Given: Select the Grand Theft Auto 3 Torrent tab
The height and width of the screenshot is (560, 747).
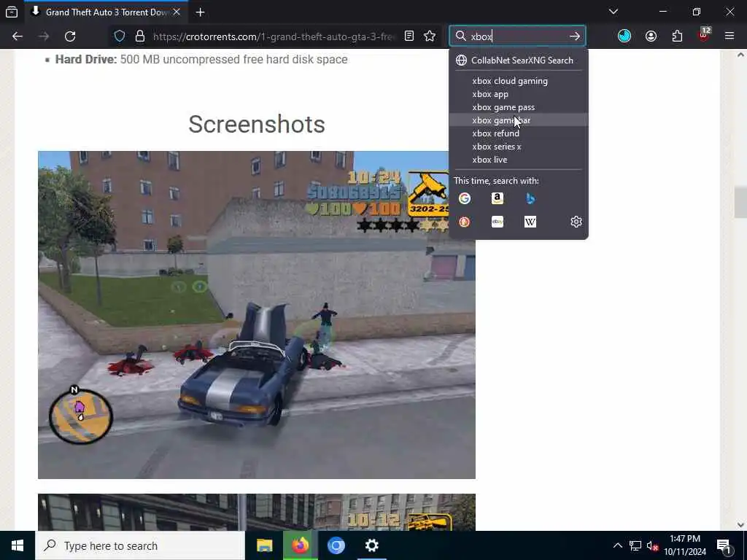Looking at the screenshot, I should click(106, 12).
